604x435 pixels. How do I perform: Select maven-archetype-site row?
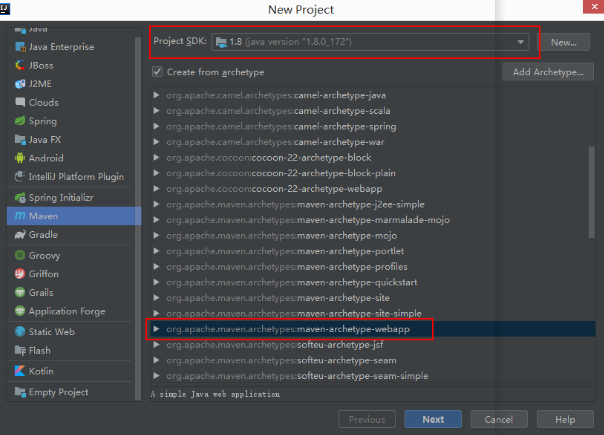(372, 298)
